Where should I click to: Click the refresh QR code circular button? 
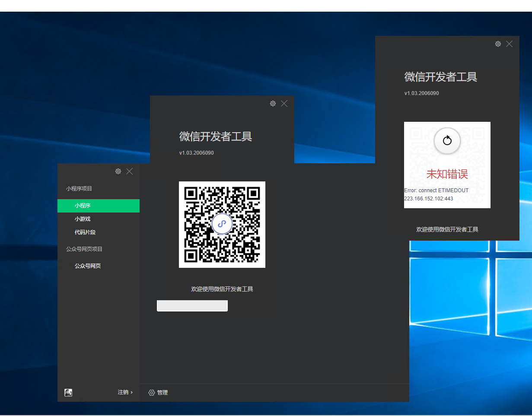(447, 140)
